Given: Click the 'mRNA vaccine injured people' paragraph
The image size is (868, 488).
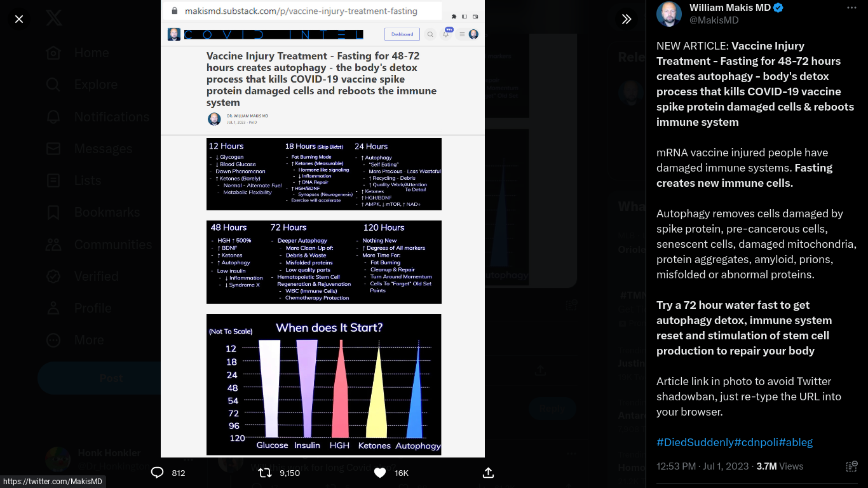Looking at the screenshot, I should [x=745, y=168].
